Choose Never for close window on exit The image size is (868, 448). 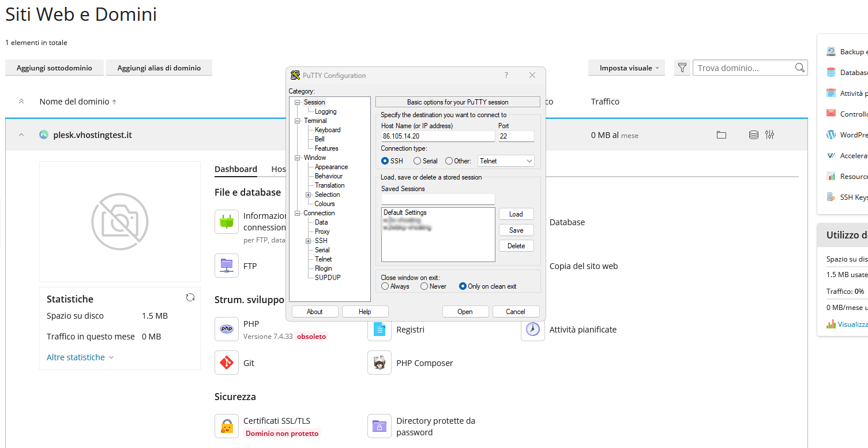coord(424,286)
